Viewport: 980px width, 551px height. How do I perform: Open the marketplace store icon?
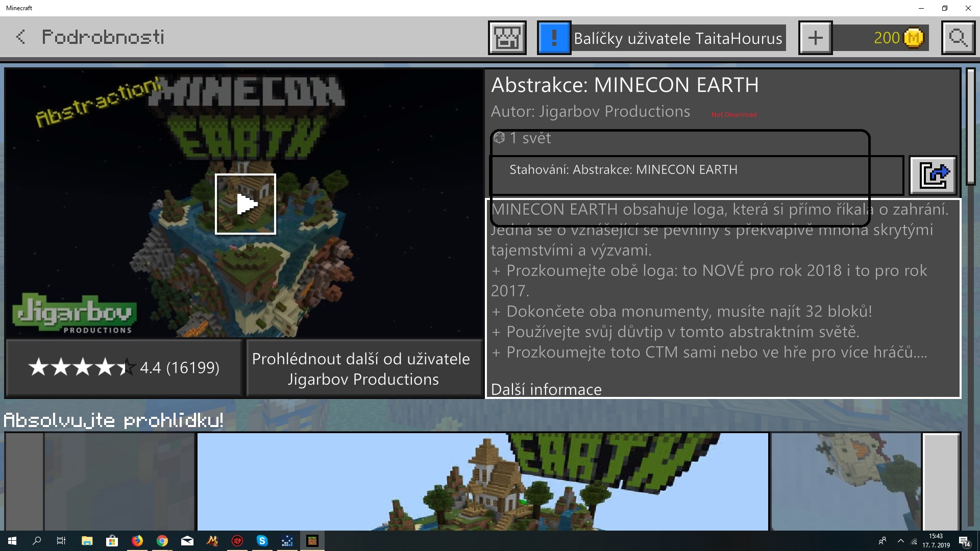click(x=507, y=38)
